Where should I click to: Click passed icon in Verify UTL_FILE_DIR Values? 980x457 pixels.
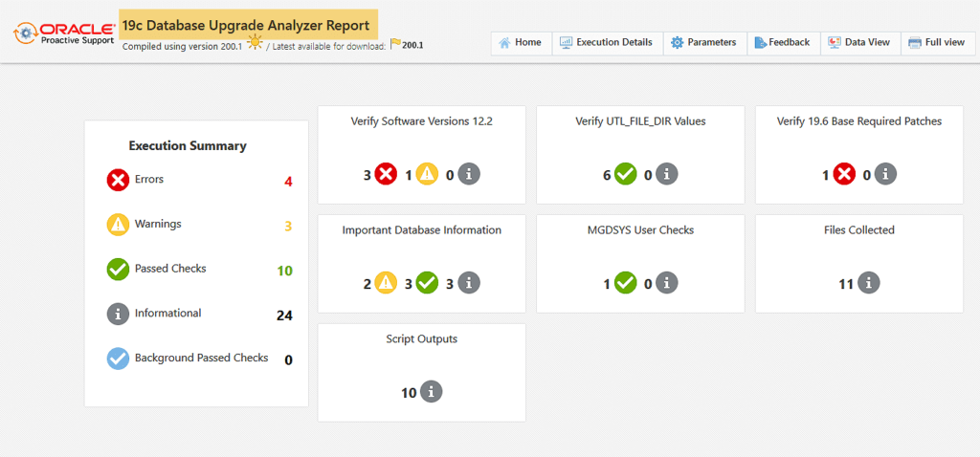[626, 174]
